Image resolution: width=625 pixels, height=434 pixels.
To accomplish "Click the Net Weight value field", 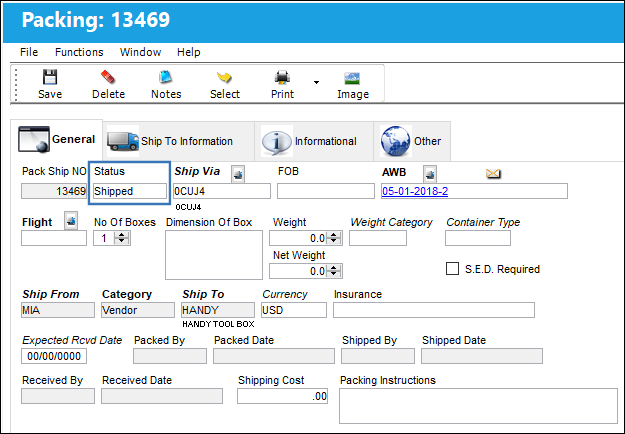I will [x=298, y=271].
